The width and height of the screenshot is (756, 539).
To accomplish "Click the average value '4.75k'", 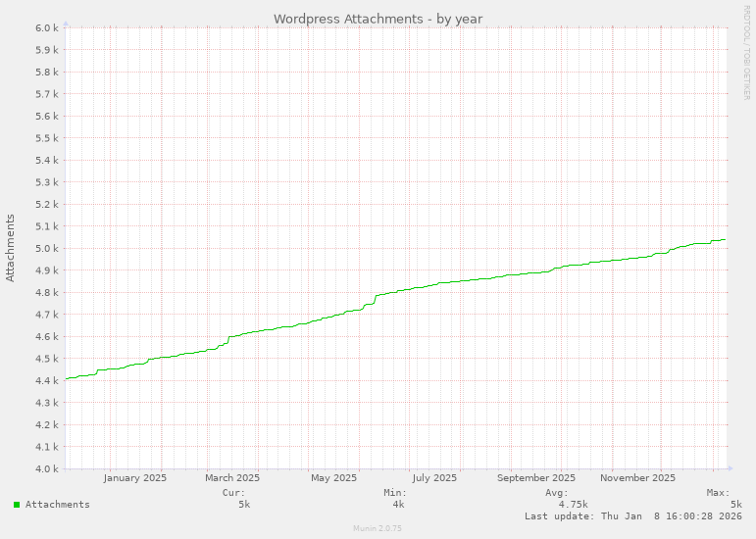I will pyautogui.click(x=574, y=505).
